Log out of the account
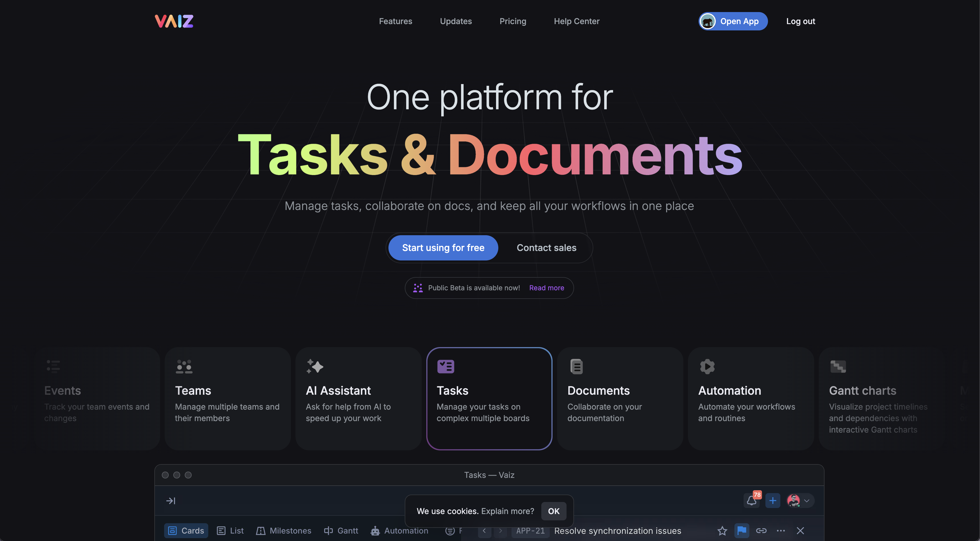980x541 pixels. point(800,21)
